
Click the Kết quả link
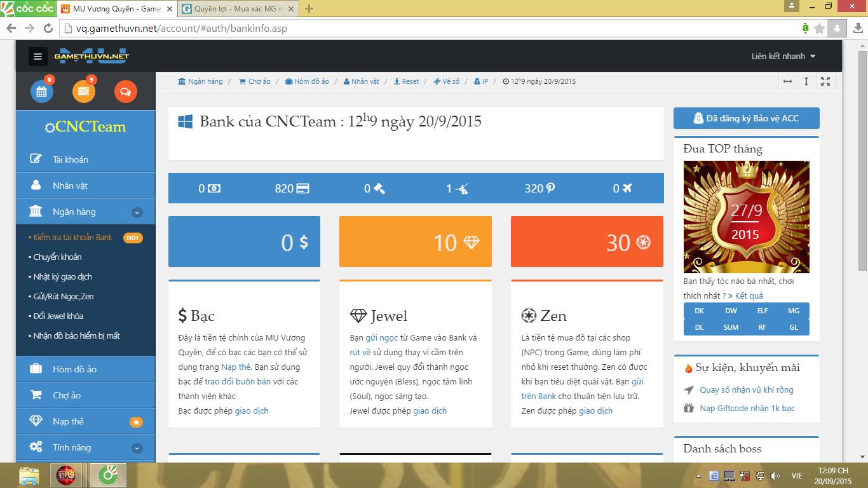pos(745,295)
